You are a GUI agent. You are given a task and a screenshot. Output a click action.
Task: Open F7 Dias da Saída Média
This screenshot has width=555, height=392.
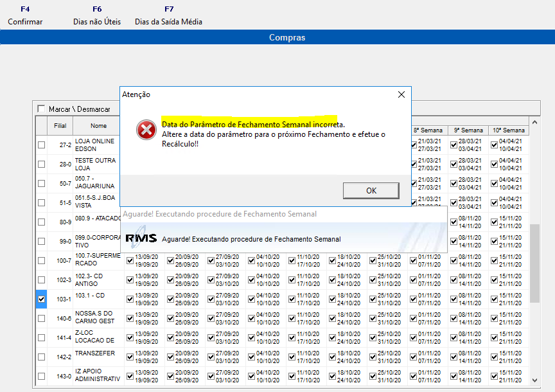(x=168, y=15)
